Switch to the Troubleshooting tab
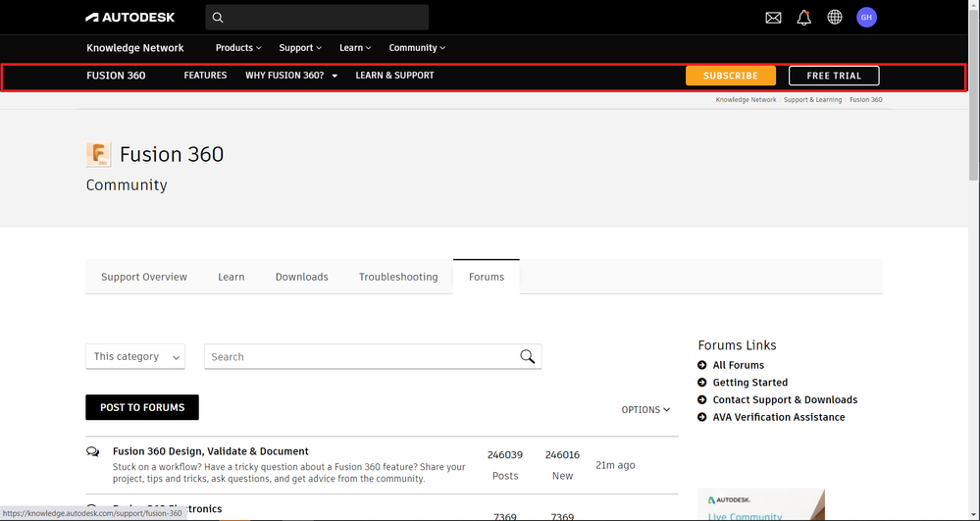The image size is (980, 521). tap(398, 277)
